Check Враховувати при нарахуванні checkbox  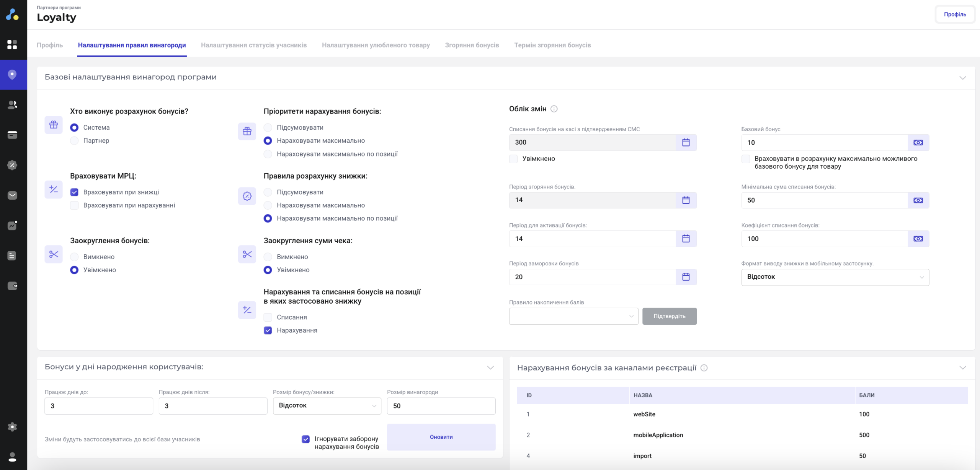(x=75, y=205)
